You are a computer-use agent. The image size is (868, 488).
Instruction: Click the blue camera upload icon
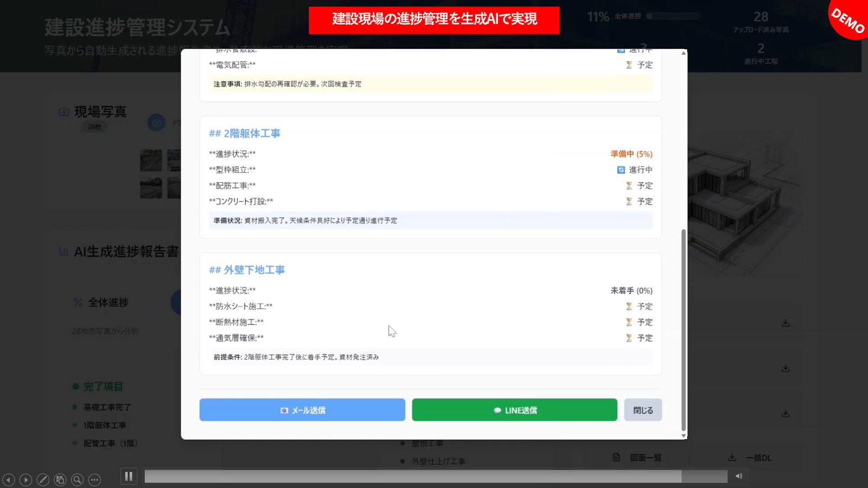point(156,123)
